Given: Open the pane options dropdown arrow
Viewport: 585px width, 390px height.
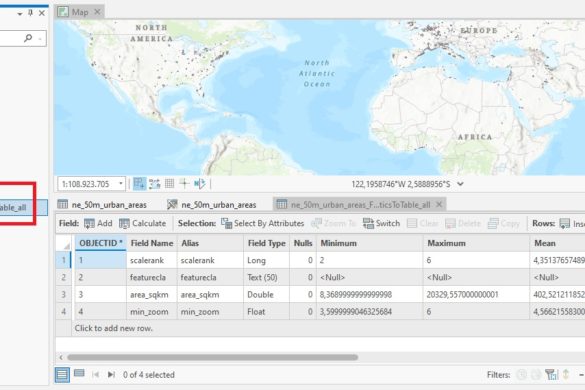Looking at the screenshot, I should tap(19, 14).
